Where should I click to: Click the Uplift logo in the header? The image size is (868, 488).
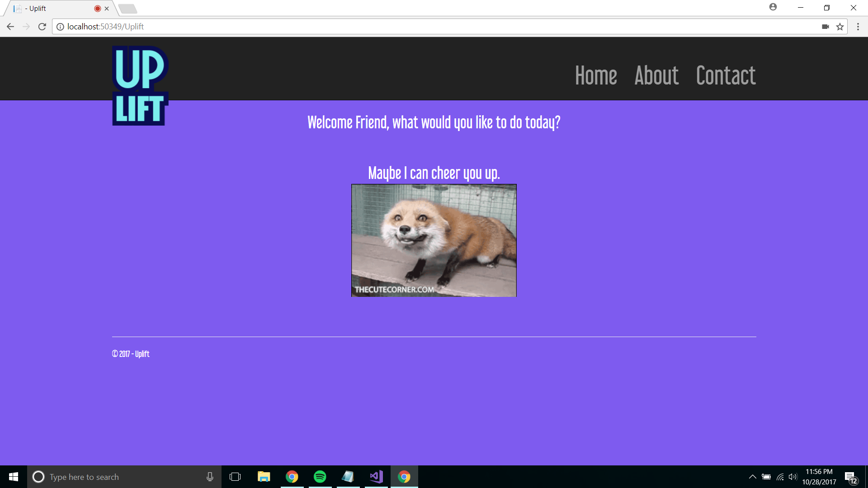140,85
